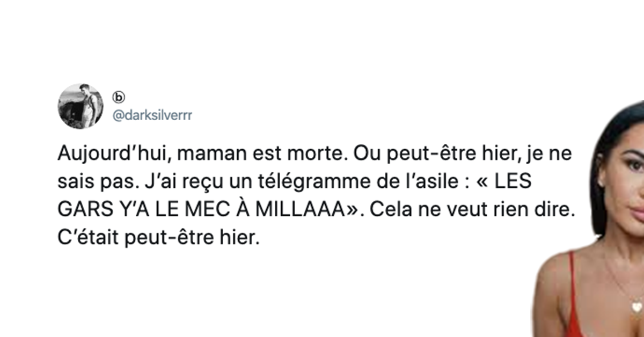Image resolution: width=644 pixels, height=337 pixels.
Task: Click the circled "b" display name badge
Action: (x=118, y=97)
